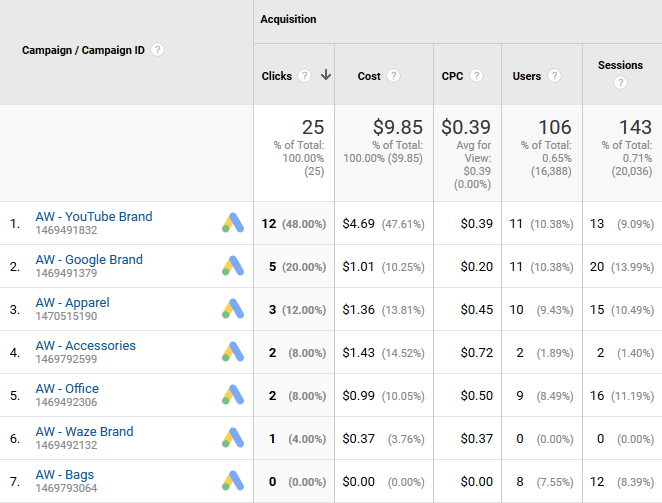Open help icon beside Cost header
662x503 pixels.
(393, 76)
